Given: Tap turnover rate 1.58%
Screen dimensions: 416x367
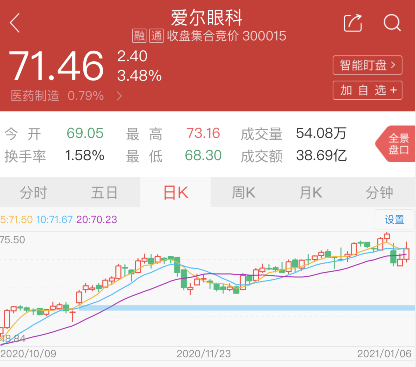Looking at the screenshot, I should pyautogui.click(x=85, y=155).
